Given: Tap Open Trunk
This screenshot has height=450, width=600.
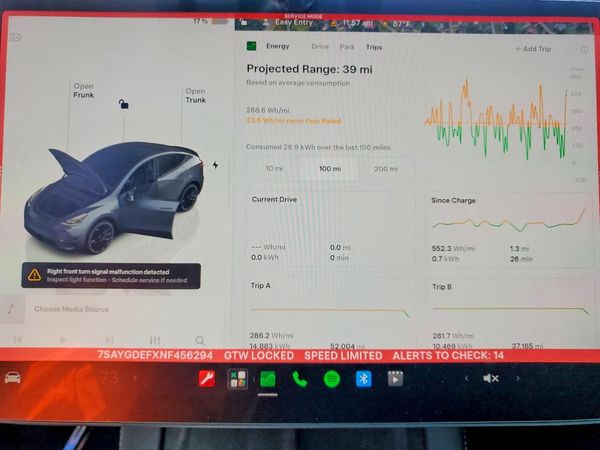Looking at the screenshot, I should [x=196, y=96].
